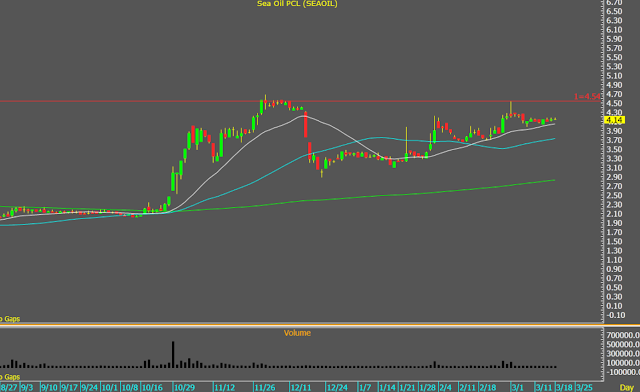The image size is (640, 392).
Task: Select the 1/21 date label
Action: coord(407,387)
